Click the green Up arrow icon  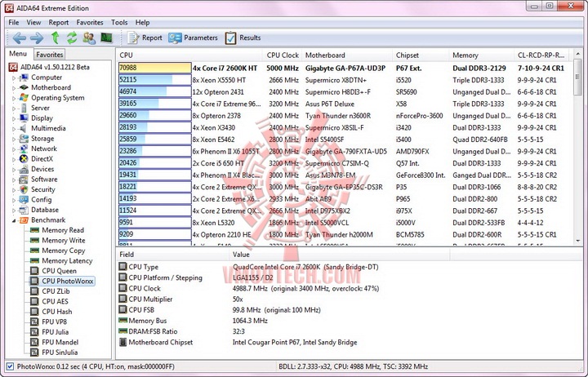[56, 38]
